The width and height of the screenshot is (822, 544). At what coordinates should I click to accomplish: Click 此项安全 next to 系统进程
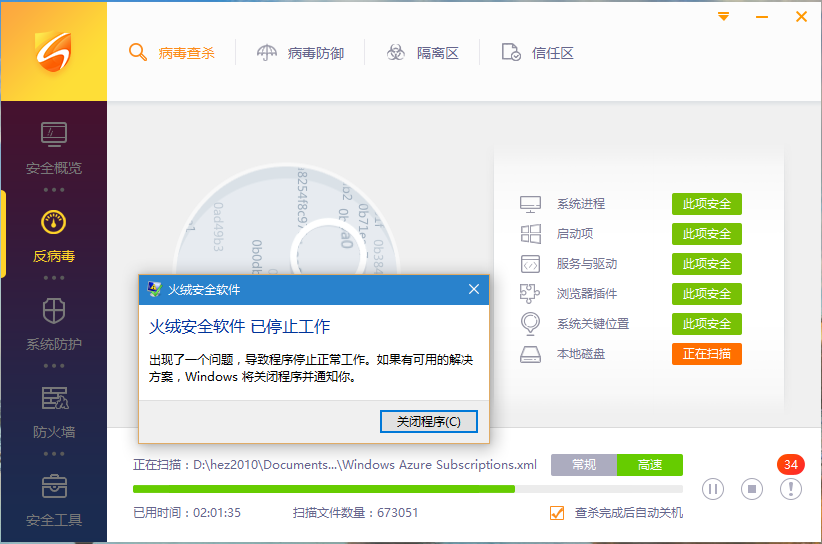[707, 204]
